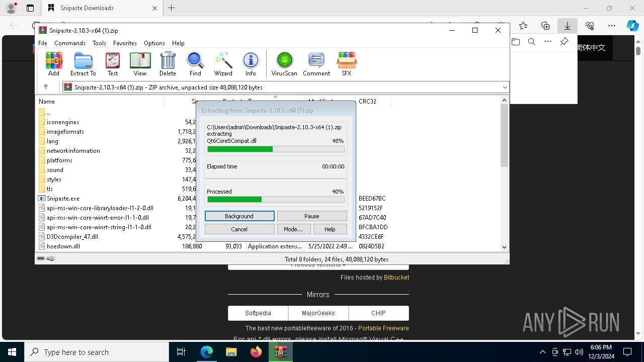The height and width of the screenshot is (362, 644).
Task: Click the file extraction progress bar
Action: (x=276, y=149)
